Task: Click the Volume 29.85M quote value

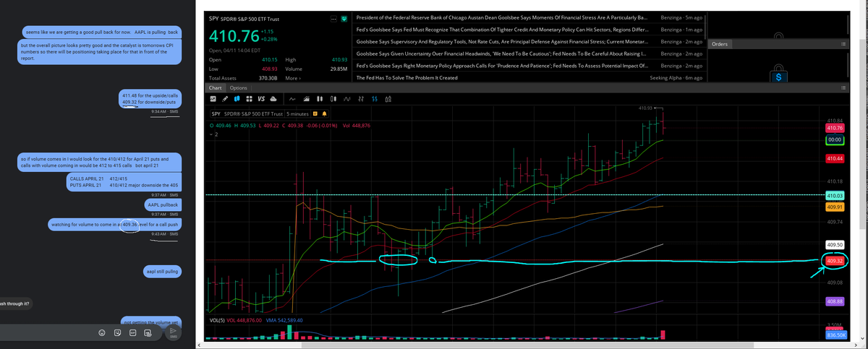Action: [339, 68]
